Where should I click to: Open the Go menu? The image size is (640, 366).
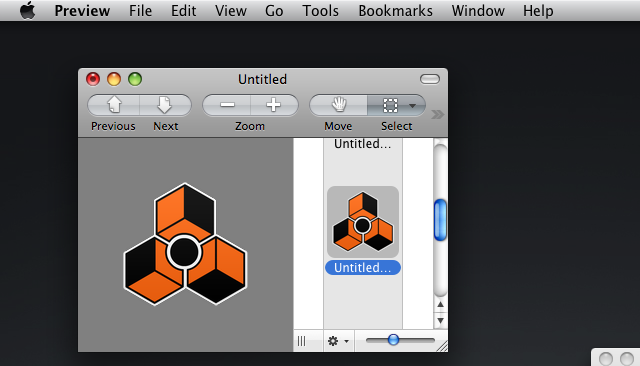pyautogui.click(x=274, y=11)
